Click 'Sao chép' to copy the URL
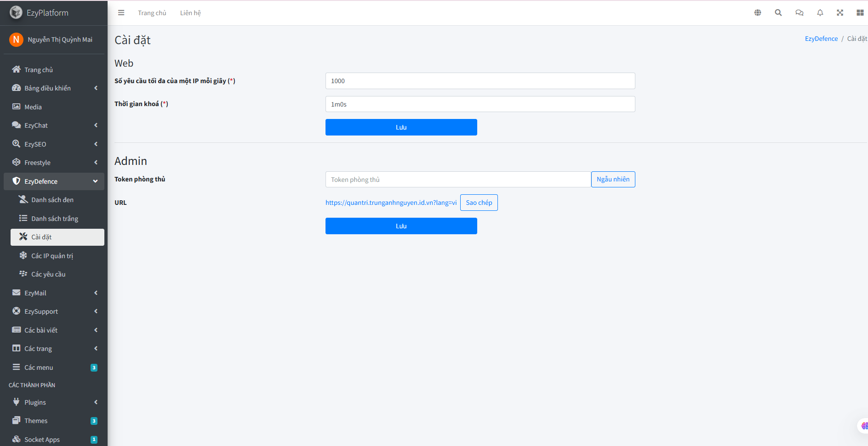 [x=479, y=202]
